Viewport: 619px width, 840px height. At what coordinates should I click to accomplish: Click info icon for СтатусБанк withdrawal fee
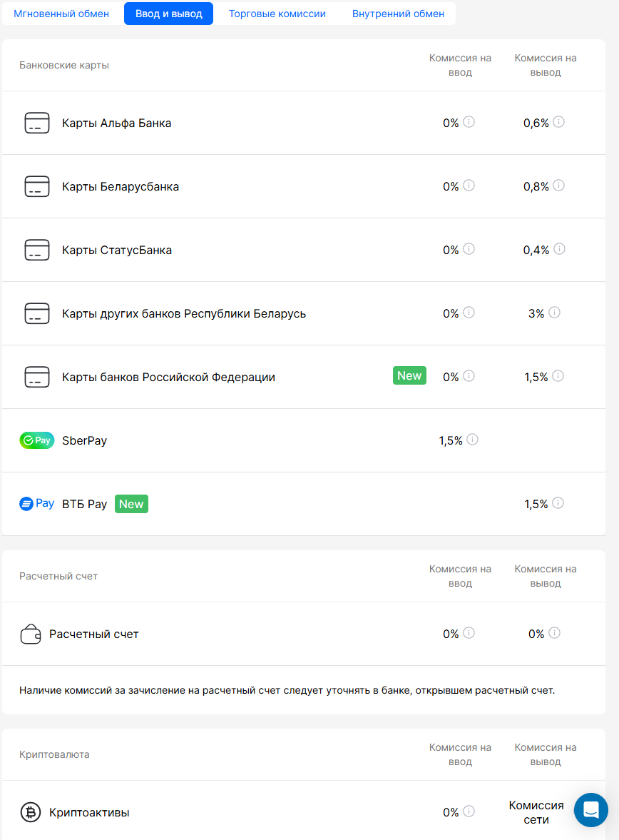click(x=559, y=249)
